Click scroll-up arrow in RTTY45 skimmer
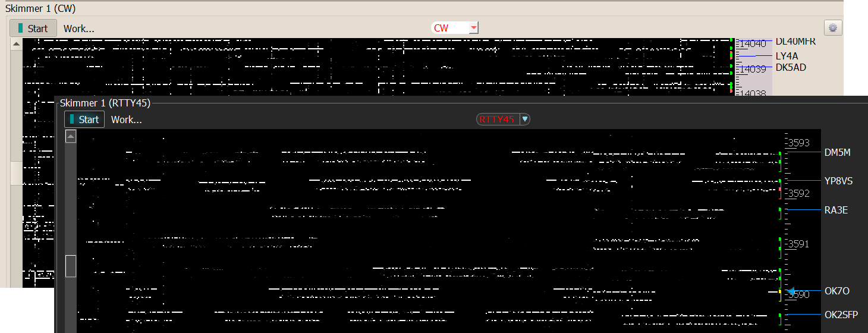 coord(71,137)
